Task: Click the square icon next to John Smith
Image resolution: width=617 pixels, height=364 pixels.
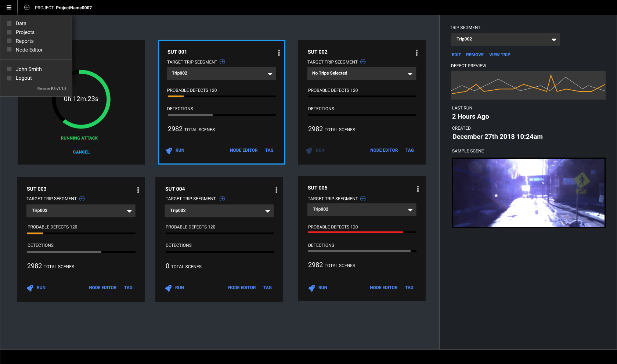Action: tap(10, 69)
